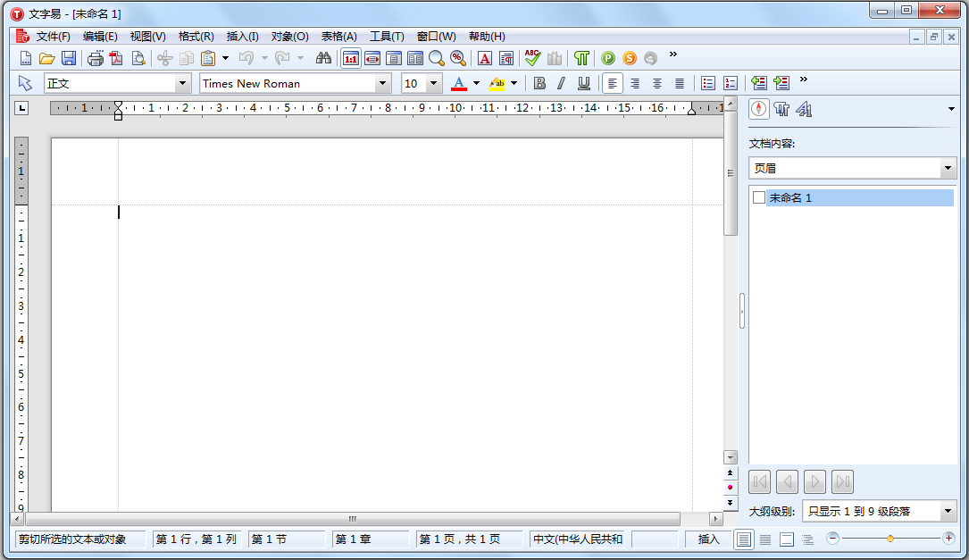The height and width of the screenshot is (560, 969).
Task: Undo the last action with the curved arrow
Action: (246, 58)
